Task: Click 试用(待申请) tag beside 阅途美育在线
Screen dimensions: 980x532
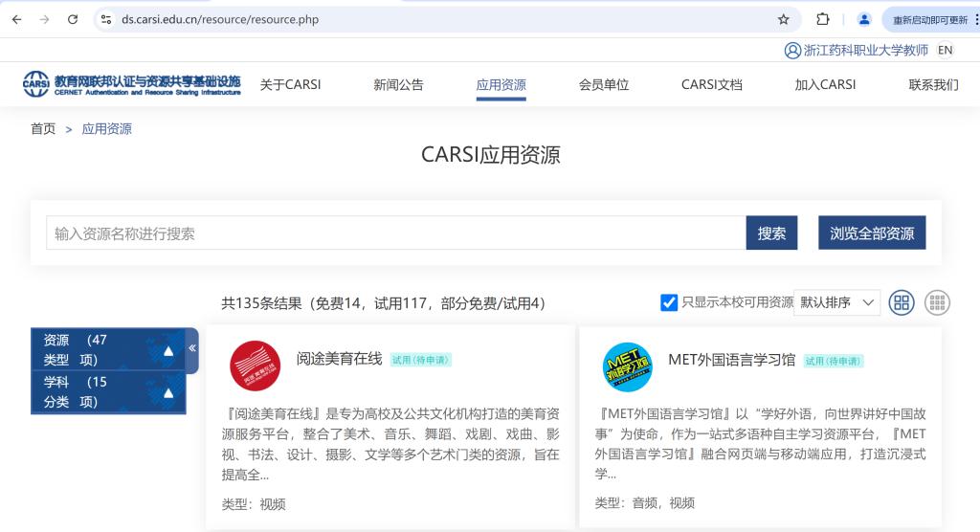Action: (421, 360)
